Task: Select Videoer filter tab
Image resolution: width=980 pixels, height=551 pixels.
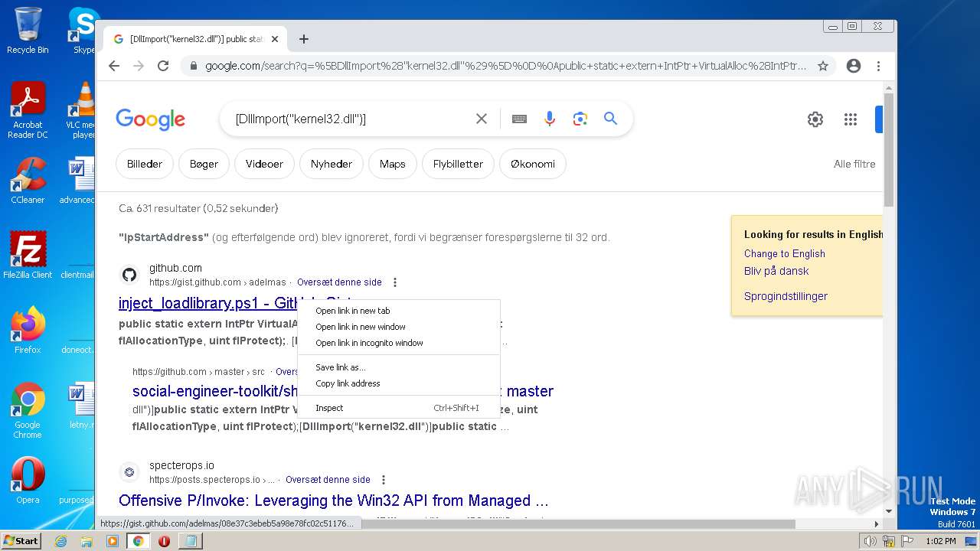Action: [x=264, y=164]
